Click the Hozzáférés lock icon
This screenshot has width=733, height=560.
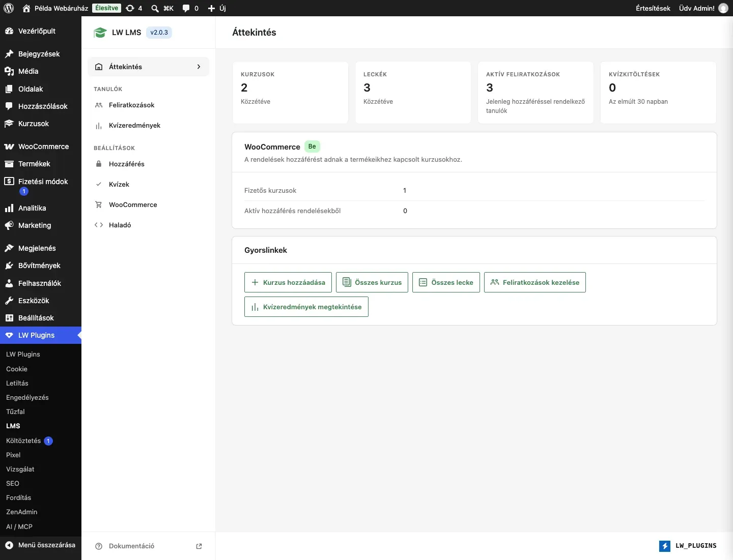[99, 164]
